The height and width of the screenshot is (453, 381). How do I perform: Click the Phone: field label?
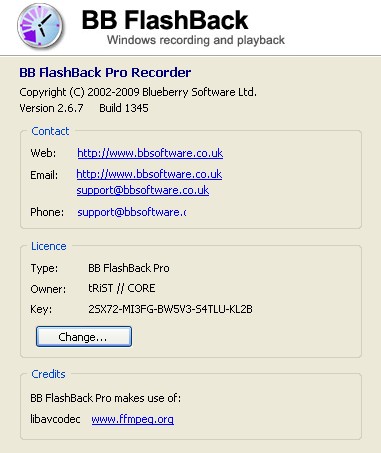tap(47, 212)
